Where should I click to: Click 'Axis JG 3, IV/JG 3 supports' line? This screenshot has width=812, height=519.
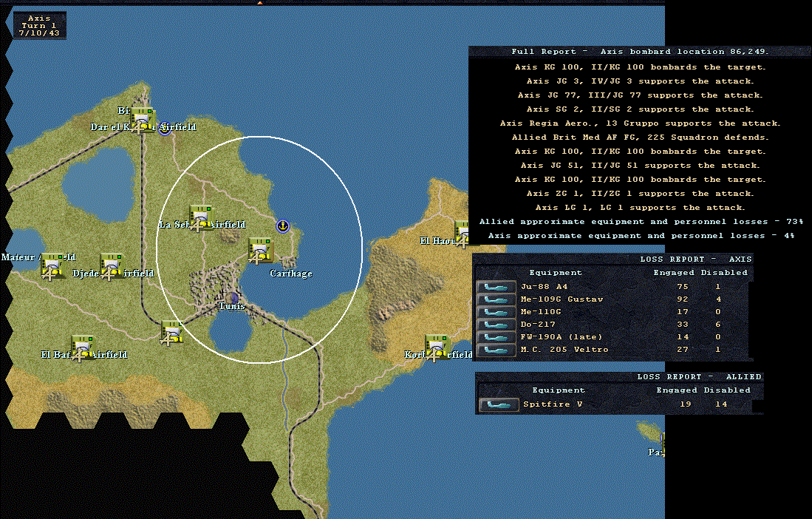(x=640, y=81)
